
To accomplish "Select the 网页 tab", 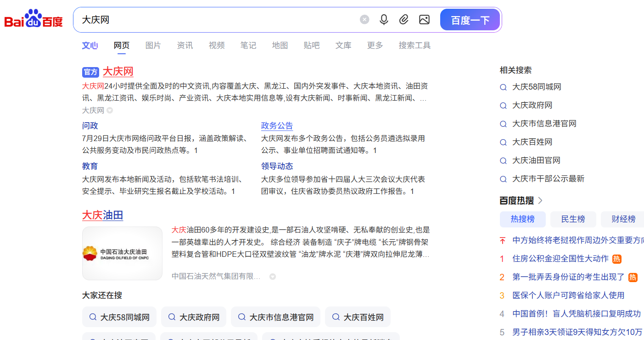I will (122, 45).
